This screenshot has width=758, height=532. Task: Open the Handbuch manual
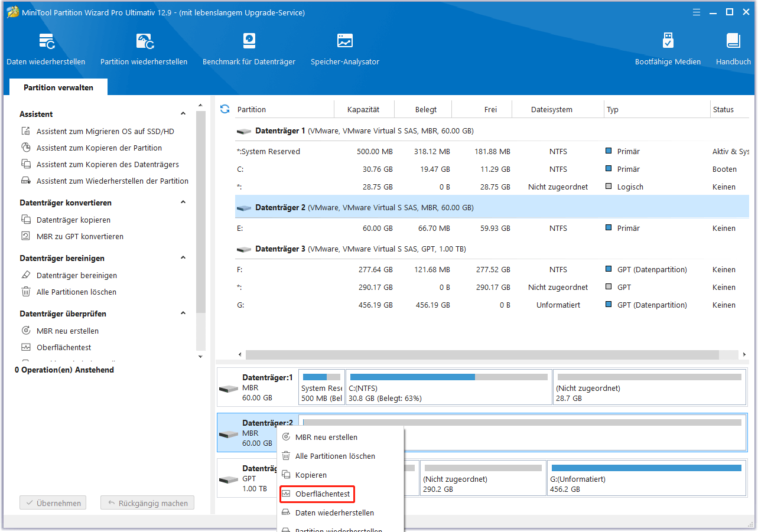point(733,50)
